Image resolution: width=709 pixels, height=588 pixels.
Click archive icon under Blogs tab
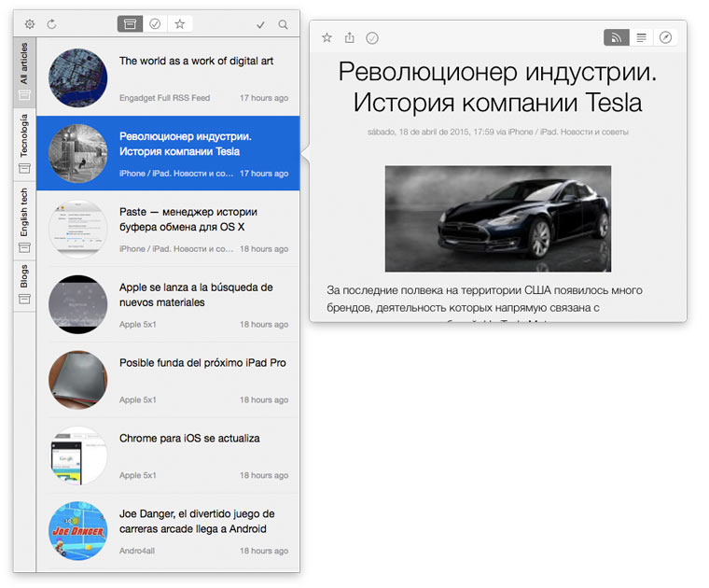pyautogui.click(x=24, y=299)
